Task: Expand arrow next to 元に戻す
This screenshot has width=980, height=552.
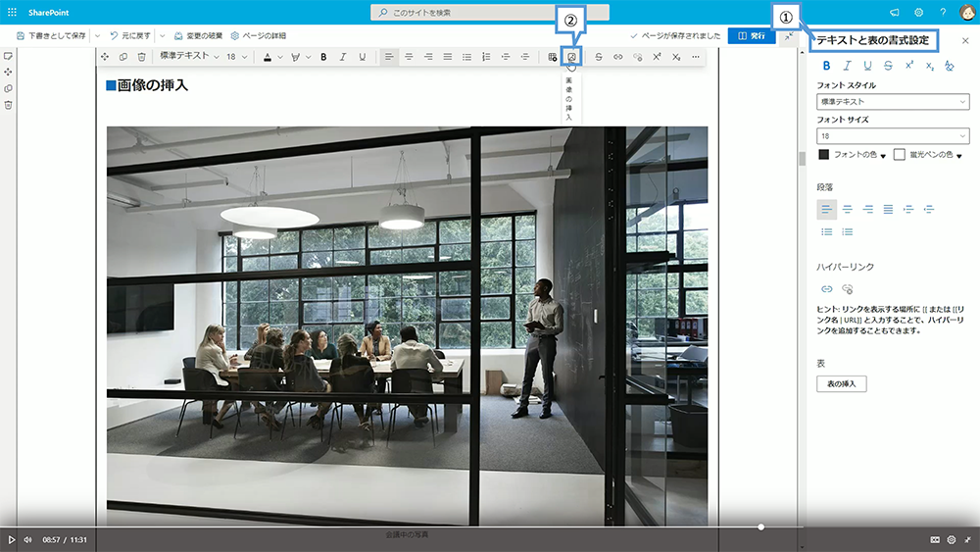Action: 162,36
